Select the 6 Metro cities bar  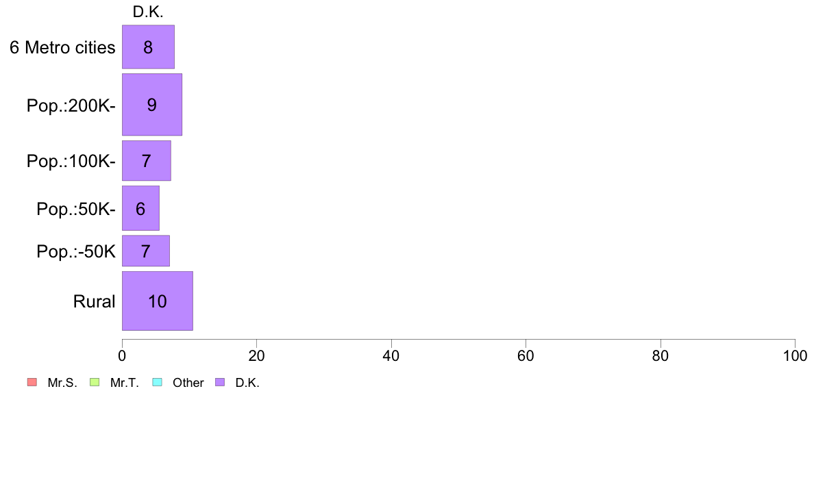149,47
